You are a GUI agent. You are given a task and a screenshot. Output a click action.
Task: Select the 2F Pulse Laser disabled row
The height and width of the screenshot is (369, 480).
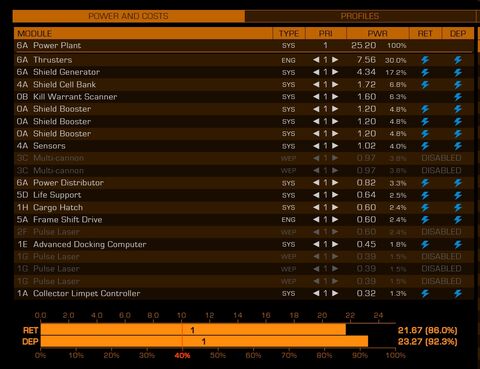pyautogui.click(x=244, y=232)
